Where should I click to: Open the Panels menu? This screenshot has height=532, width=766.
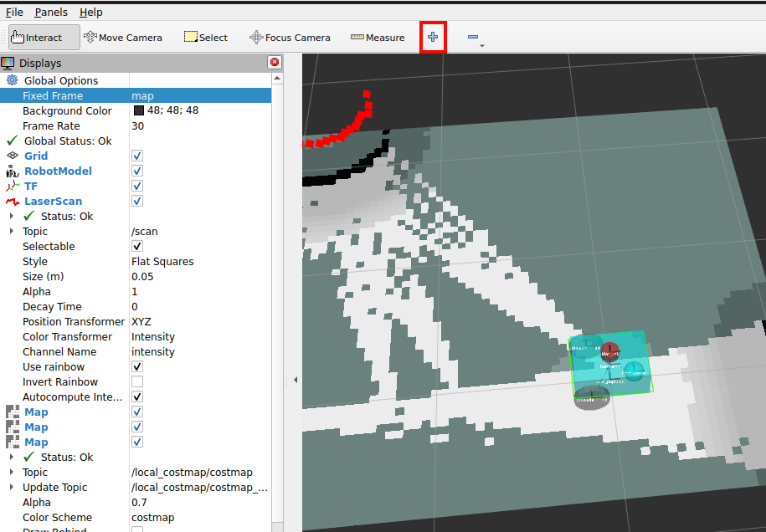51,13
